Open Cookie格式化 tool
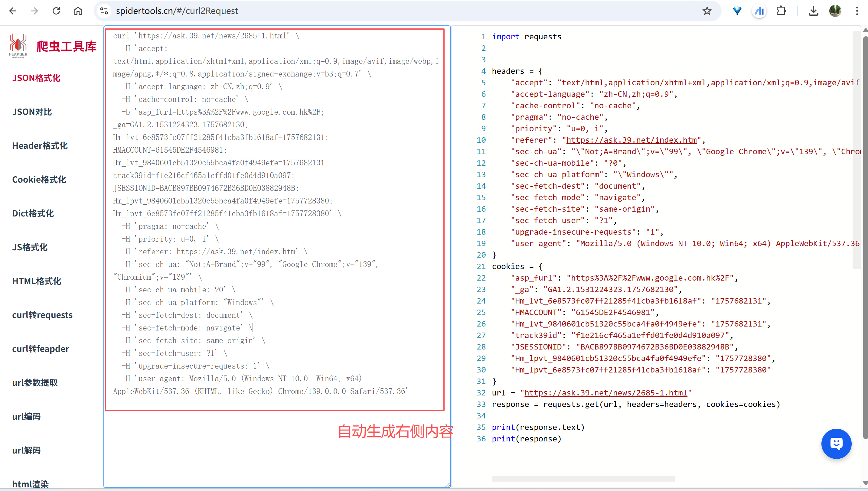This screenshot has height=491, width=868. 39,179
